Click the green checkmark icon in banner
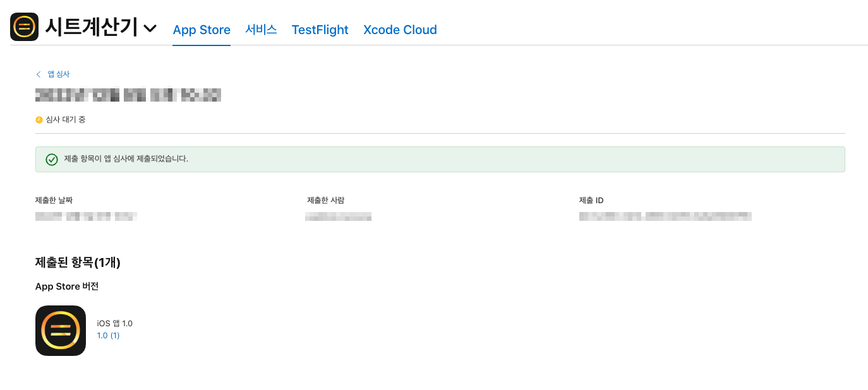This screenshot has width=868, height=390. click(52, 159)
